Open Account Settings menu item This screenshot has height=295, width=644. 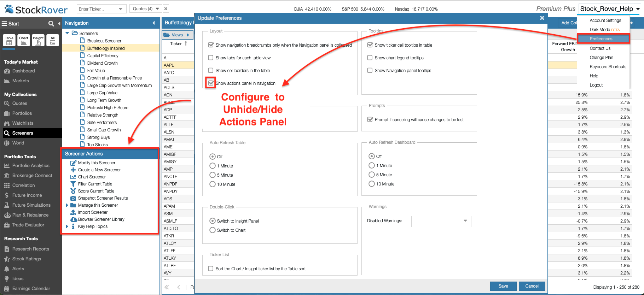pyautogui.click(x=605, y=20)
